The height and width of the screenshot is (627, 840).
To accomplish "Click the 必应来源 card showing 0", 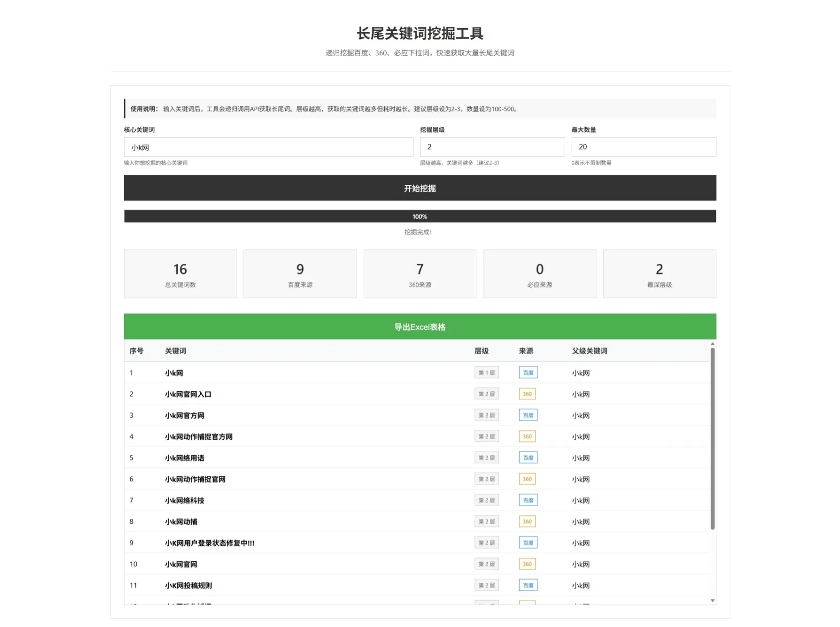I will [539, 274].
